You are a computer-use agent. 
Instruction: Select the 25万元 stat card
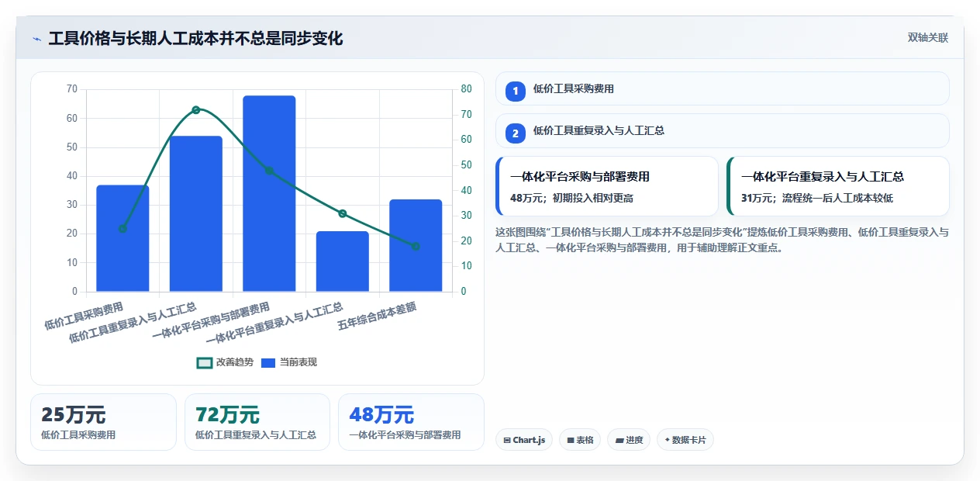[103, 422]
